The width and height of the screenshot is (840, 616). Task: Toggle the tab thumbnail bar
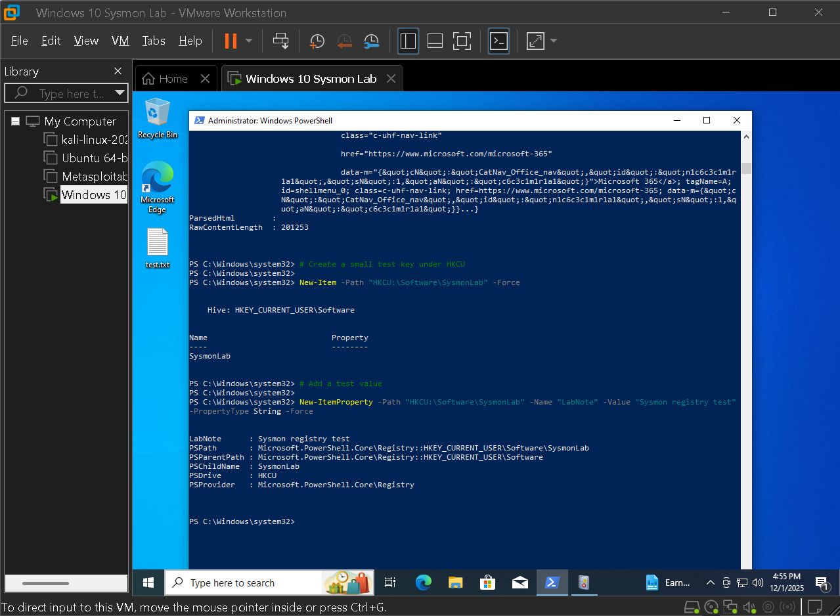pyautogui.click(x=435, y=41)
